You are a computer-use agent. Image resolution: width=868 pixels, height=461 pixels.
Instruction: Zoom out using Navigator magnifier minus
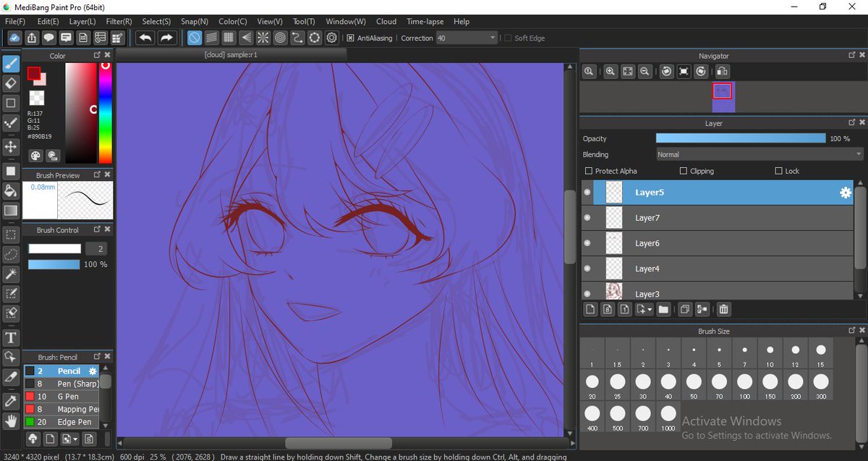[x=644, y=71]
